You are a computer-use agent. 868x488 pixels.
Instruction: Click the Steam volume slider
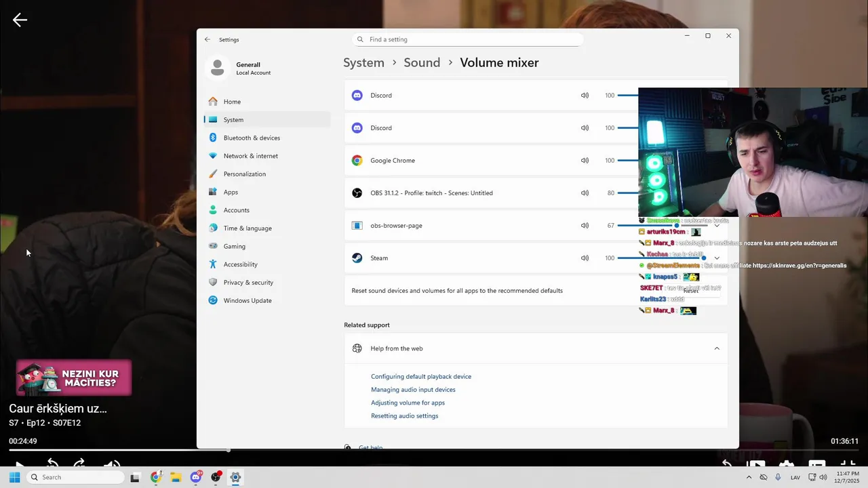click(661, 258)
